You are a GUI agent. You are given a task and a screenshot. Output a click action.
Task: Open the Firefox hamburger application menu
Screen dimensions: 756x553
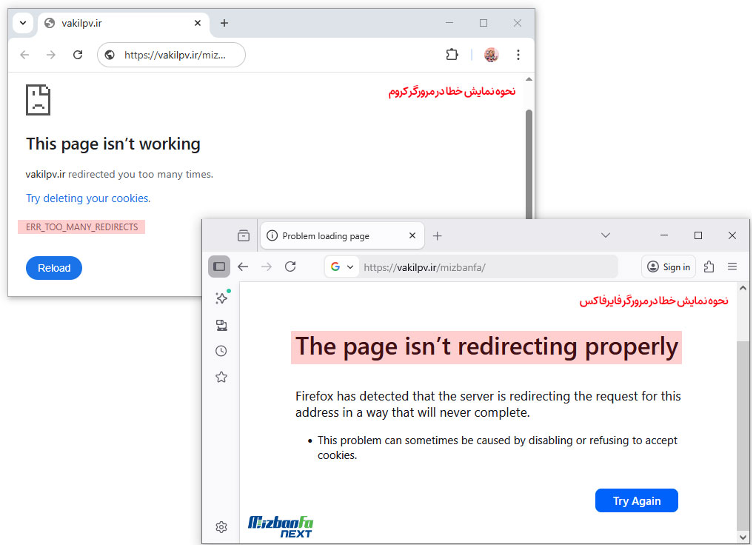tap(732, 267)
